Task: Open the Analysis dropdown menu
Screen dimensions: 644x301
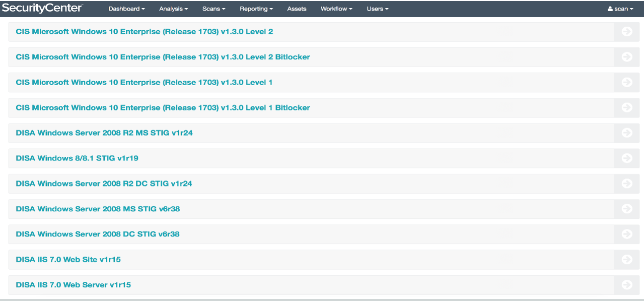Action: point(173,9)
